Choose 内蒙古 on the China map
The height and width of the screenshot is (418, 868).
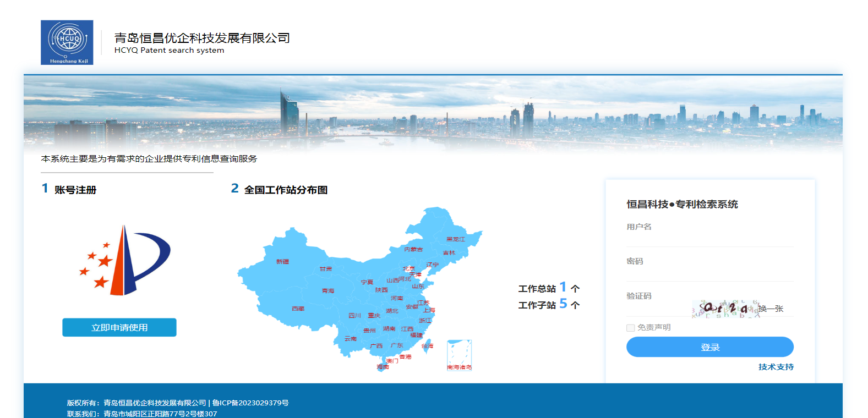pyautogui.click(x=413, y=249)
